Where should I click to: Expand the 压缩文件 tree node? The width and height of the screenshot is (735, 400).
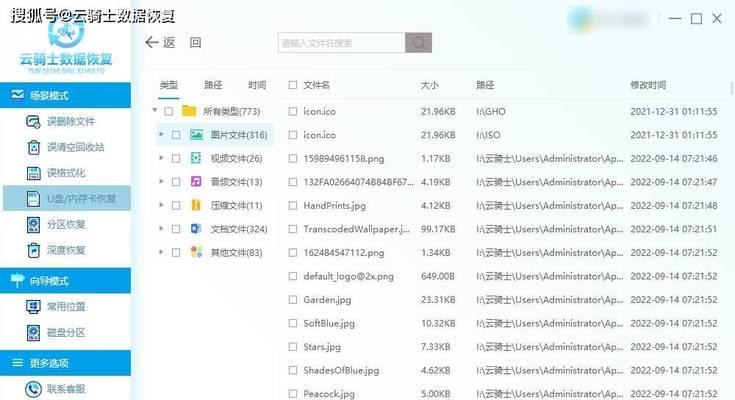161,204
